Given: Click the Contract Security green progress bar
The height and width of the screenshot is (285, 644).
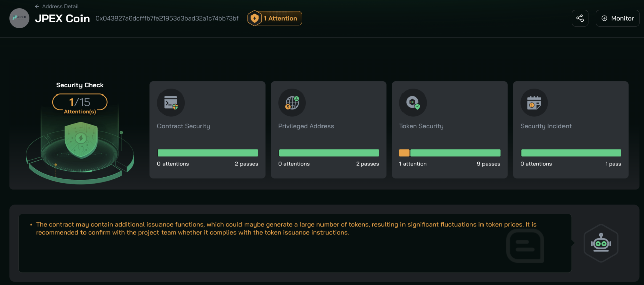Looking at the screenshot, I should pyautogui.click(x=208, y=153).
